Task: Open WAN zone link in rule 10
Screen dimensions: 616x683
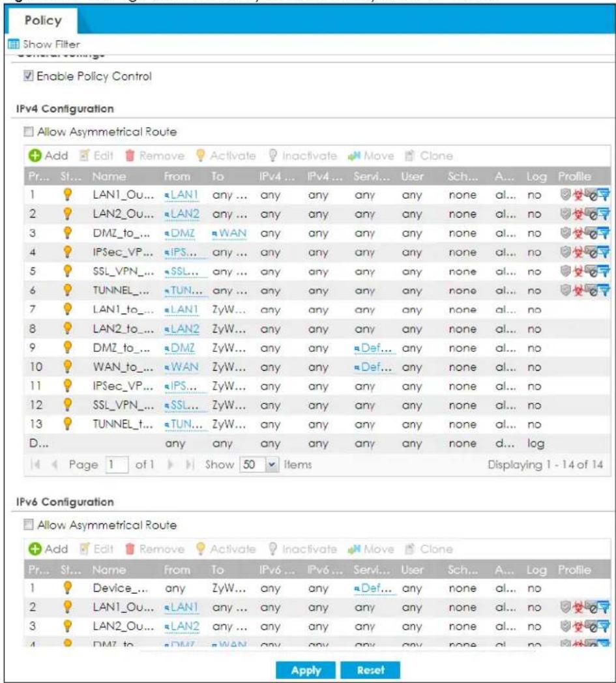Action: pos(182,367)
